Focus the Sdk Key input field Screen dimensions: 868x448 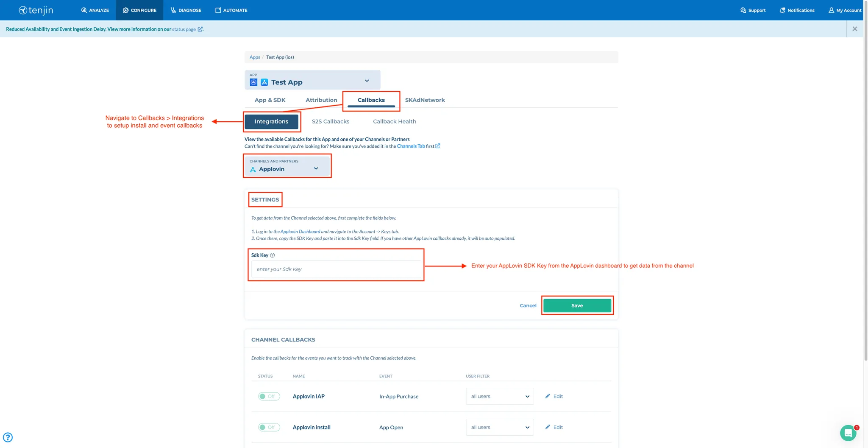pos(336,269)
